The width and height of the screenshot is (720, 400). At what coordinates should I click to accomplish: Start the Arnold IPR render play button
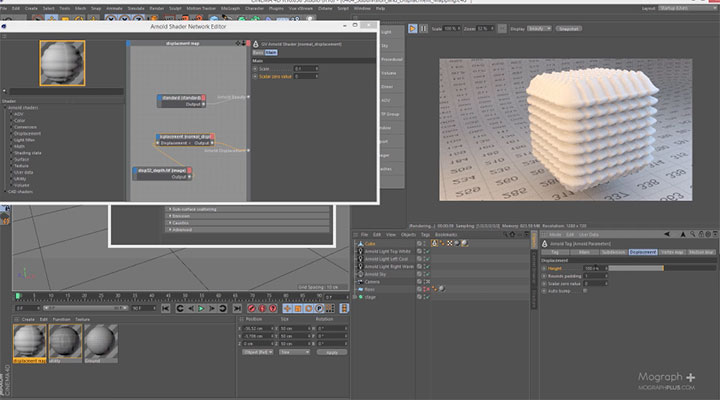(x=412, y=28)
